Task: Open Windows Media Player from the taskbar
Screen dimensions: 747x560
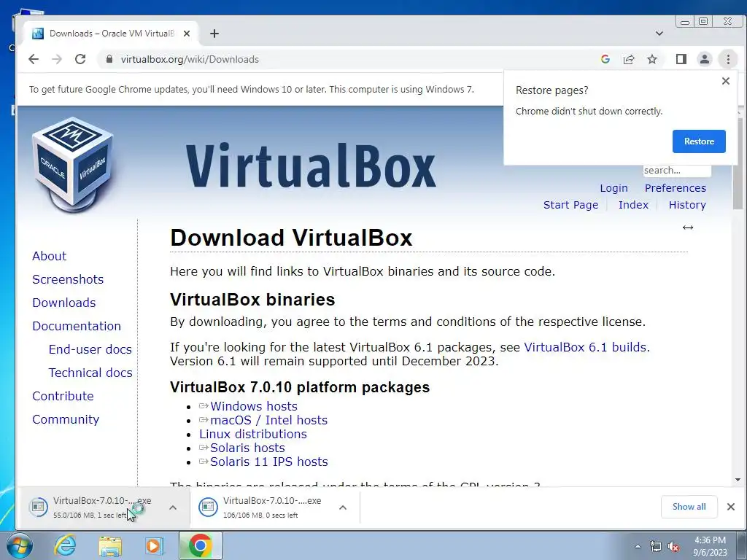Action: (x=154, y=545)
